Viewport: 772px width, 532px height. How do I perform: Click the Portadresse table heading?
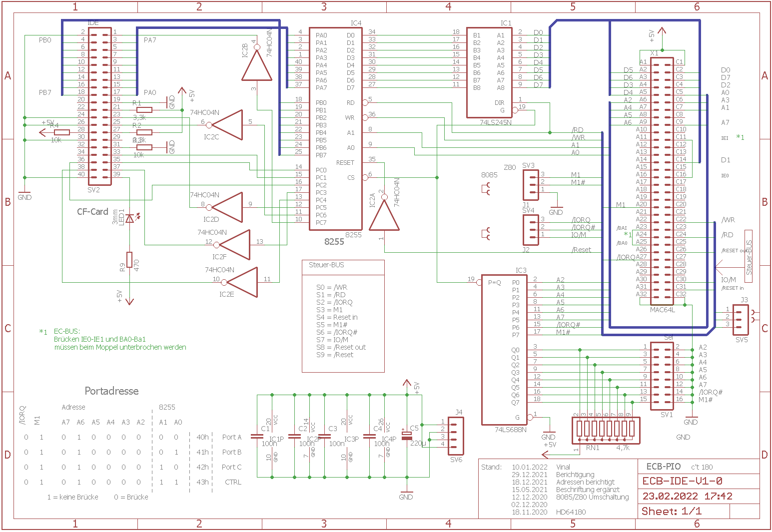pos(111,391)
